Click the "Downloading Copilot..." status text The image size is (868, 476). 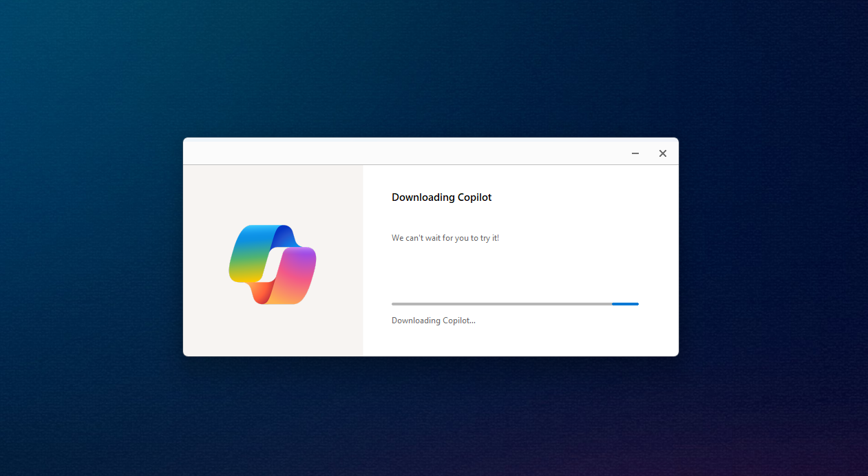pyautogui.click(x=433, y=321)
